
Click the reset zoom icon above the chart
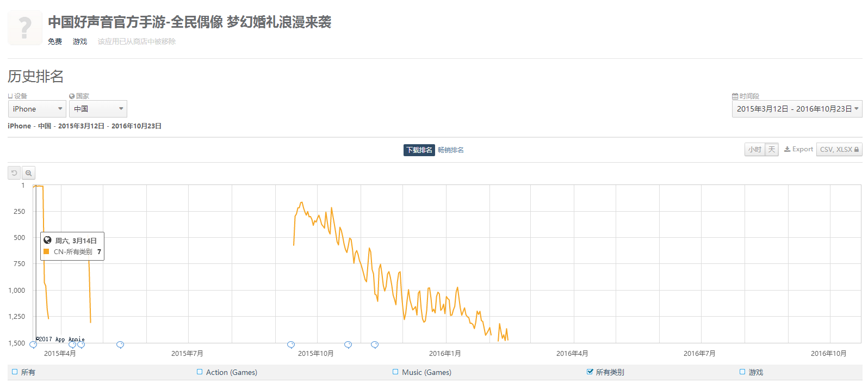14,173
